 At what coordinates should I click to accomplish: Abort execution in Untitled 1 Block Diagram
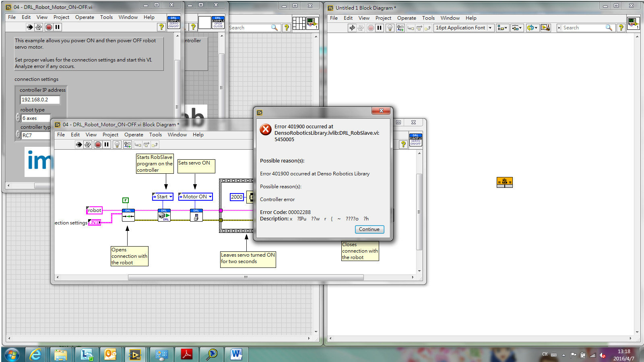pos(371,28)
